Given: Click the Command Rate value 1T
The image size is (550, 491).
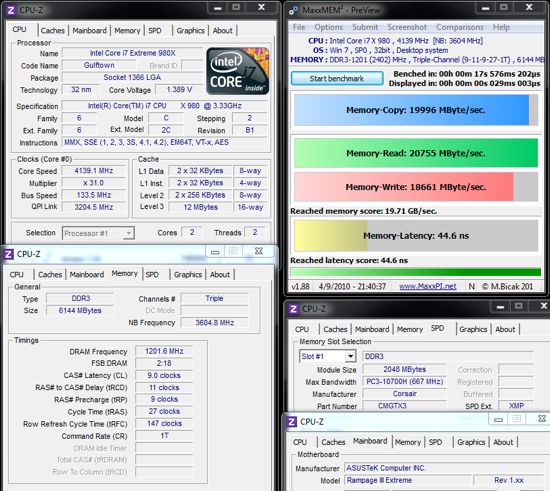Looking at the screenshot, I should click(x=164, y=436).
